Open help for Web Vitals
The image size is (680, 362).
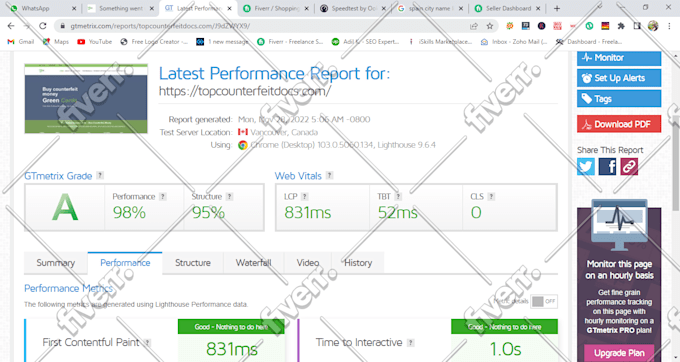330,175
